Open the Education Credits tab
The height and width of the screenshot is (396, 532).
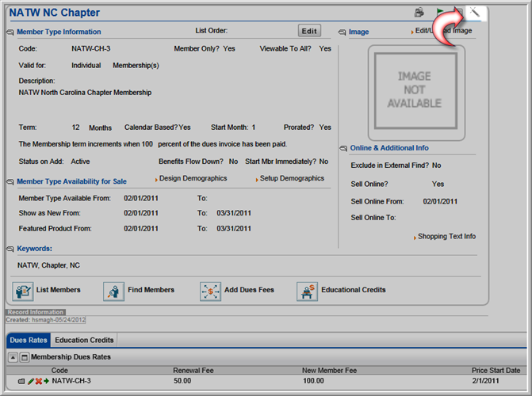point(84,340)
